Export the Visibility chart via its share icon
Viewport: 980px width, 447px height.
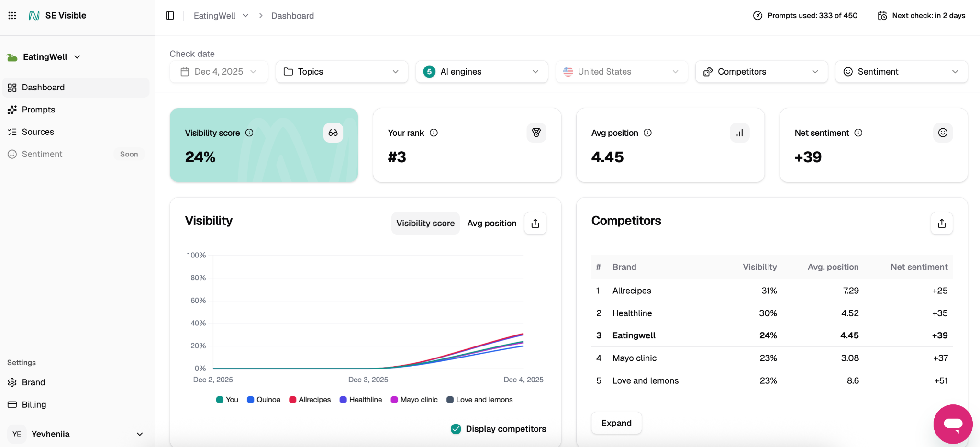(535, 223)
